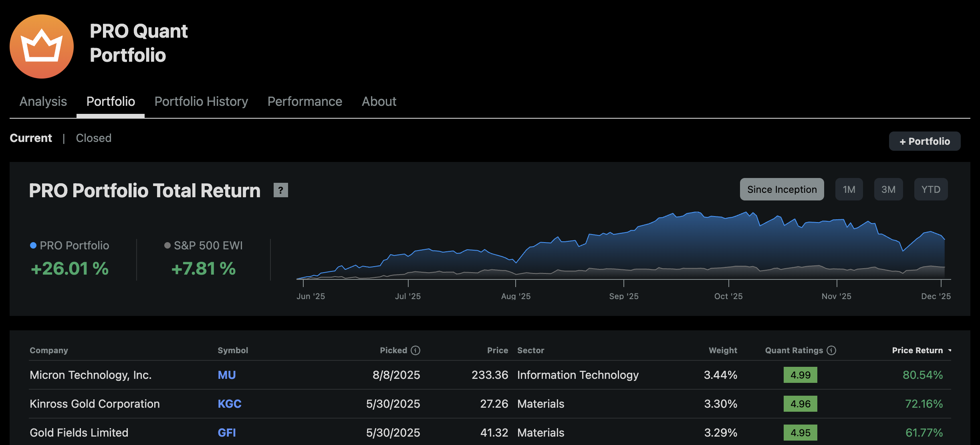The width and height of the screenshot is (980, 445).
Task: Go to the Analysis tab
Action: click(43, 101)
